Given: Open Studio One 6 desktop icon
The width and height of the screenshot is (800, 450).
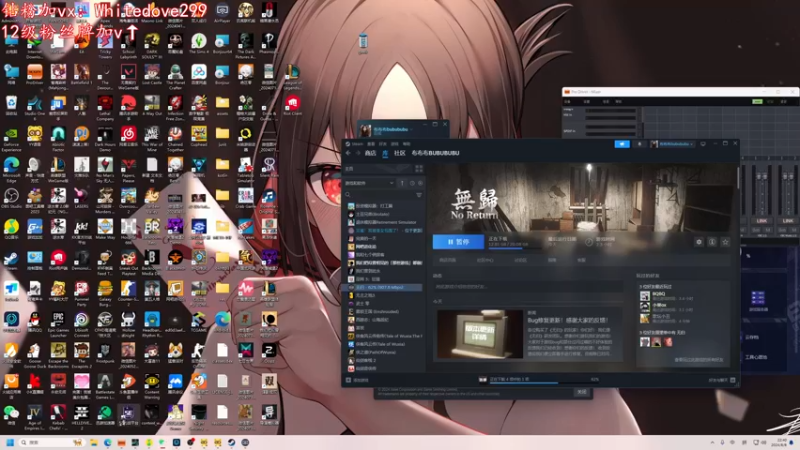Looking at the screenshot, I should 35,106.
